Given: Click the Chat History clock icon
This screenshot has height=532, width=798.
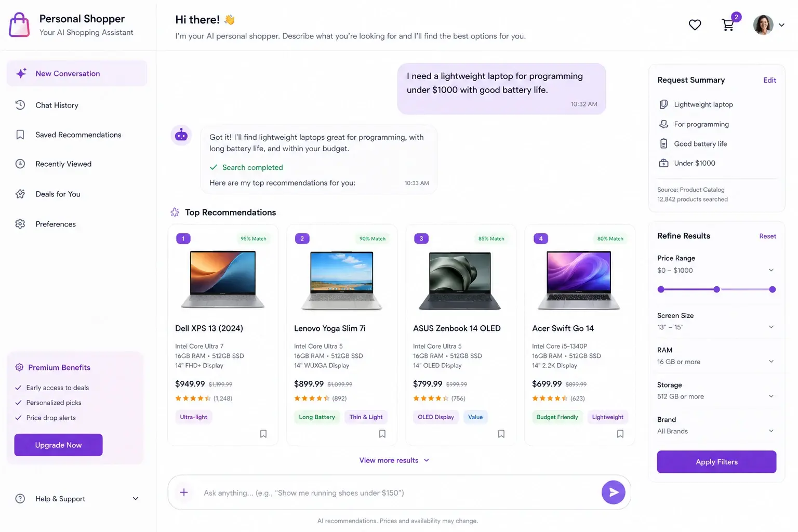Looking at the screenshot, I should [20, 105].
